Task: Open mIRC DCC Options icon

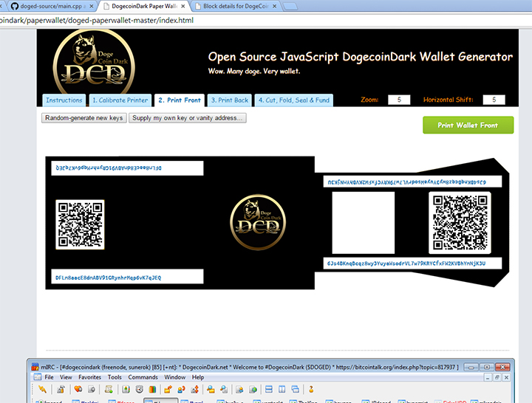Action: pyautogui.click(x=195, y=390)
